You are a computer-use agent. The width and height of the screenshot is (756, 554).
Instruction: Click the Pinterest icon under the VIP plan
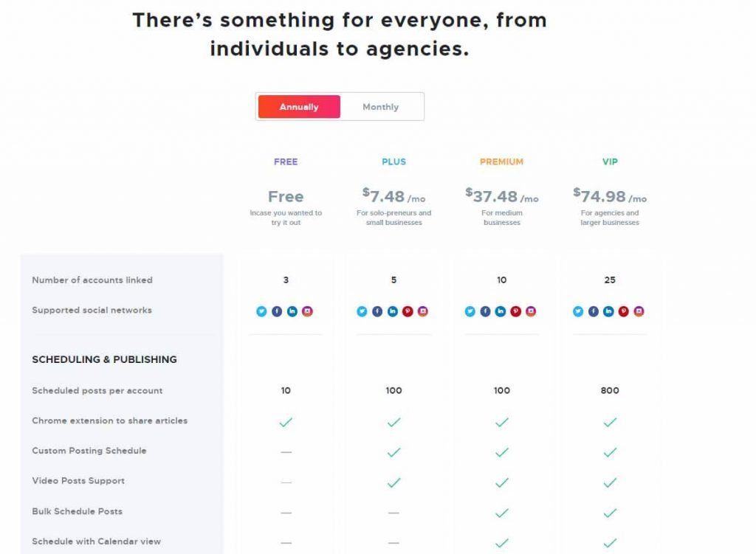tap(623, 311)
